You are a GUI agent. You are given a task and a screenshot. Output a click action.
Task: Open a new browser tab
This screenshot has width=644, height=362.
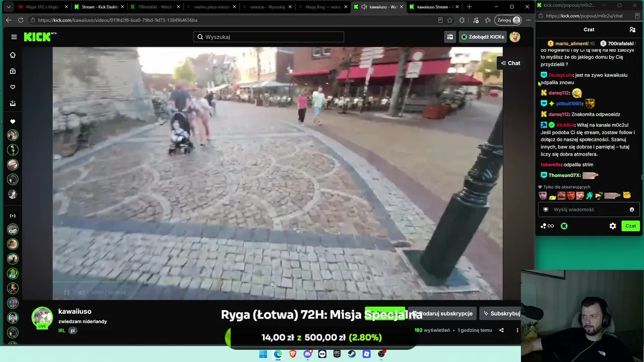click(x=469, y=7)
